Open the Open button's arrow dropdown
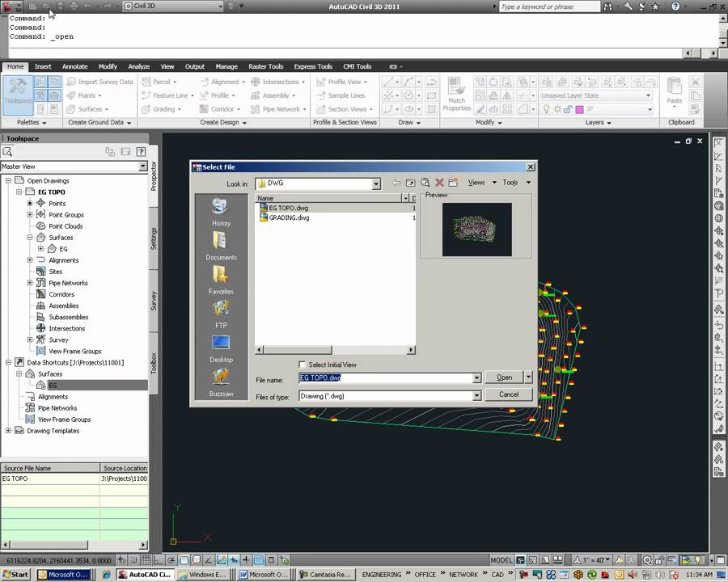The height and width of the screenshot is (582, 728). pos(528,377)
